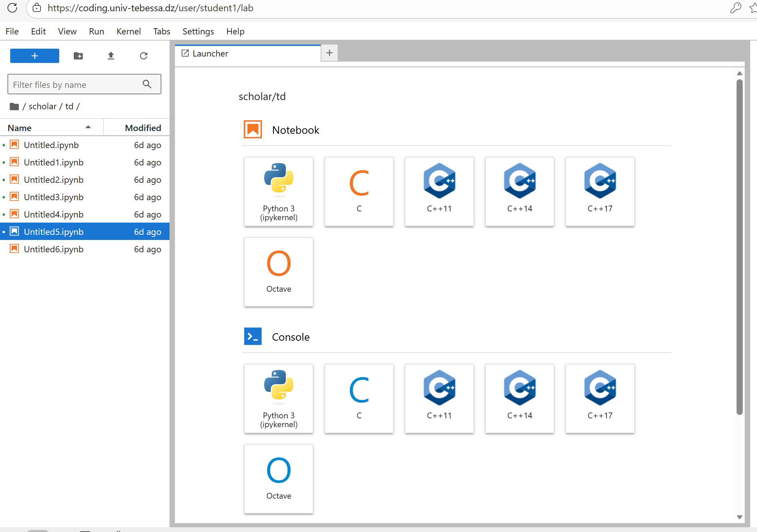Screen dimensions: 757x532
Task: Open a C++17 notebook kernel
Action: coord(600,191)
